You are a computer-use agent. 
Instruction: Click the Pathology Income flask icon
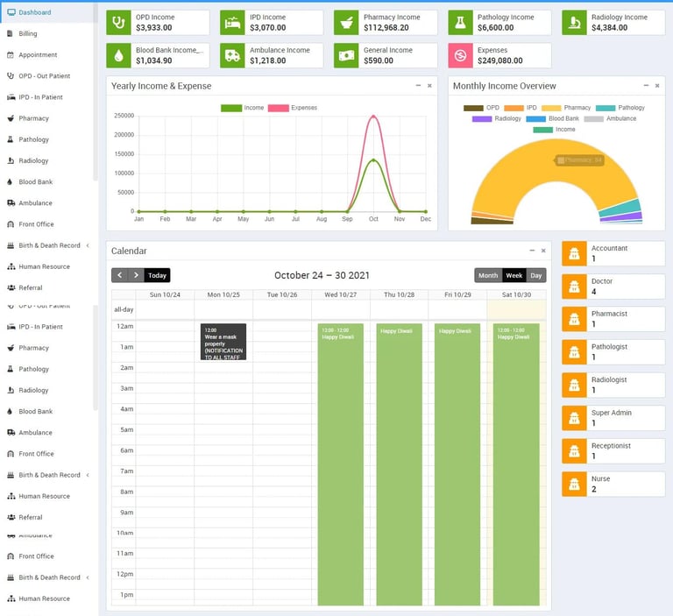tap(460, 22)
